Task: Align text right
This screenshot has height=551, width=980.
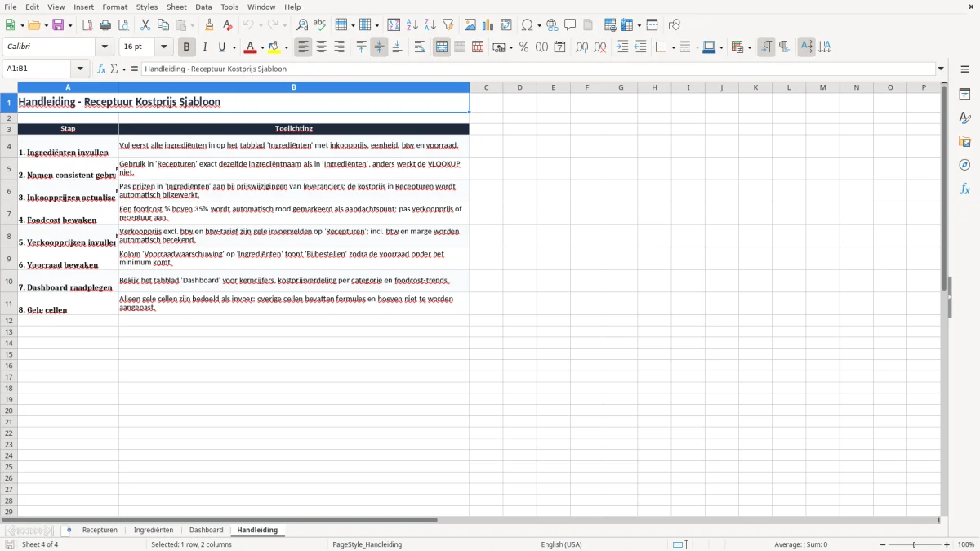Action: click(x=340, y=47)
